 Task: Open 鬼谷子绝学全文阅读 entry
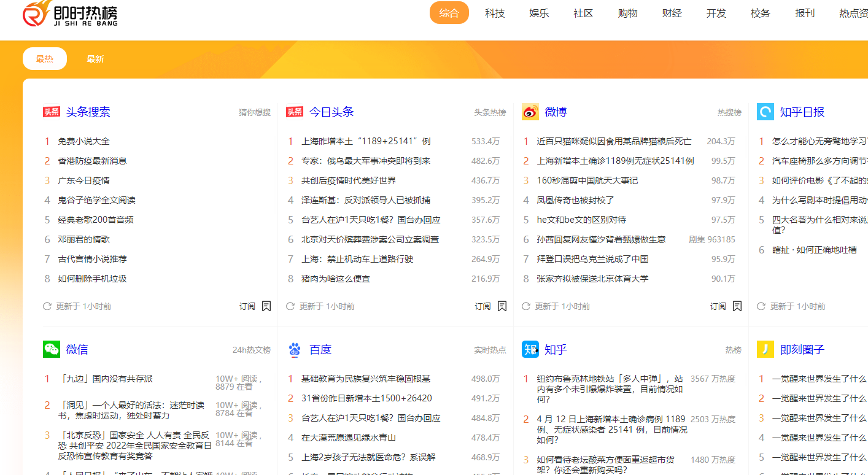pyautogui.click(x=97, y=200)
